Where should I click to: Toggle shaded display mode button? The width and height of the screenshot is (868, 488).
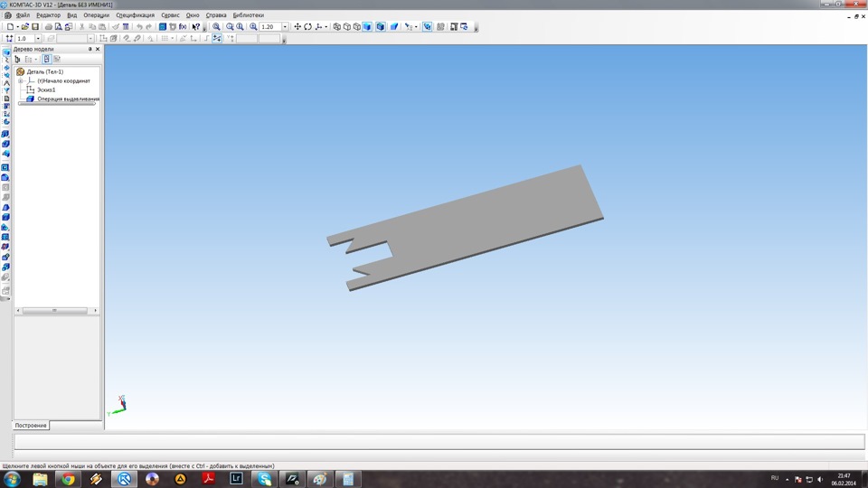(x=369, y=27)
